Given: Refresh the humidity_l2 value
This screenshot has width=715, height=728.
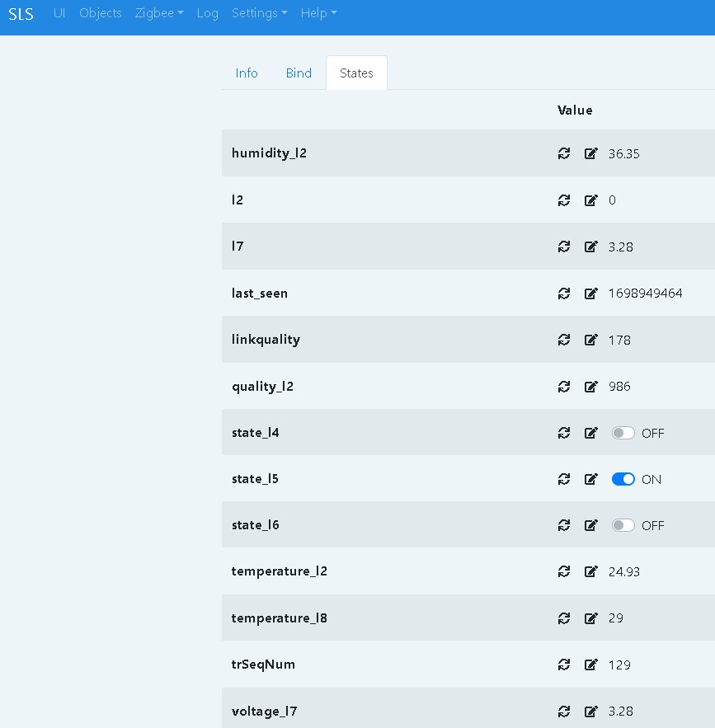Looking at the screenshot, I should pos(563,153).
